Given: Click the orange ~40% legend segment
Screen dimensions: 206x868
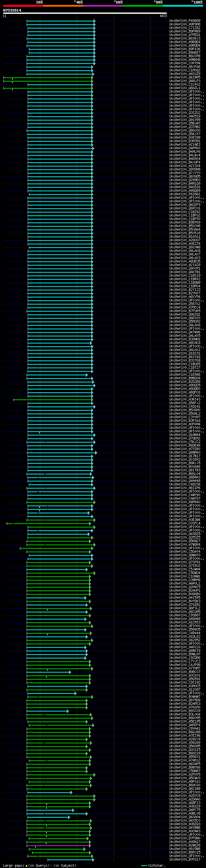Looking at the screenshot, I should pyautogui.click(x=63, y=5).
